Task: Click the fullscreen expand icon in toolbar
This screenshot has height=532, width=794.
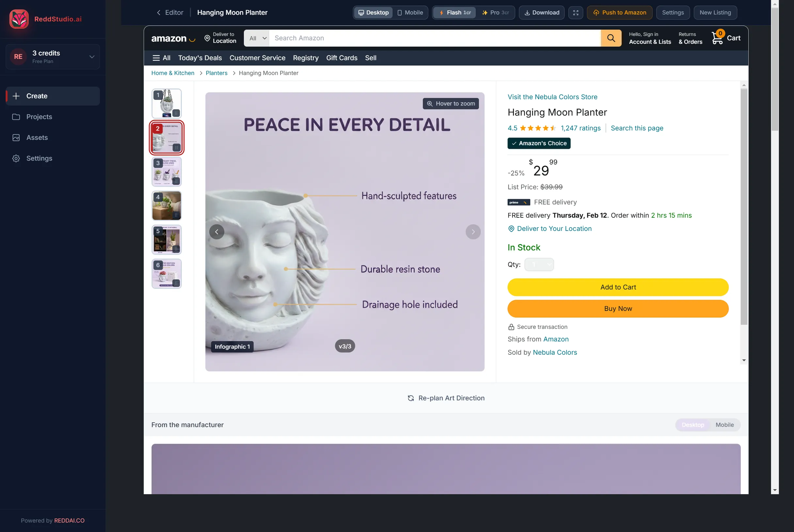Action: click(576, 12)
